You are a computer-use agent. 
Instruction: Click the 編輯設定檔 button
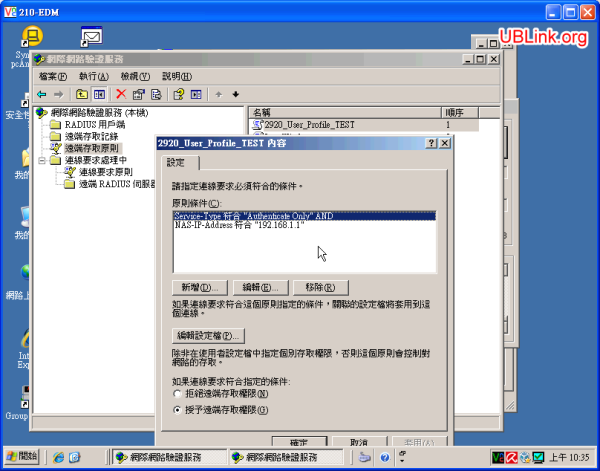point(209,335)
